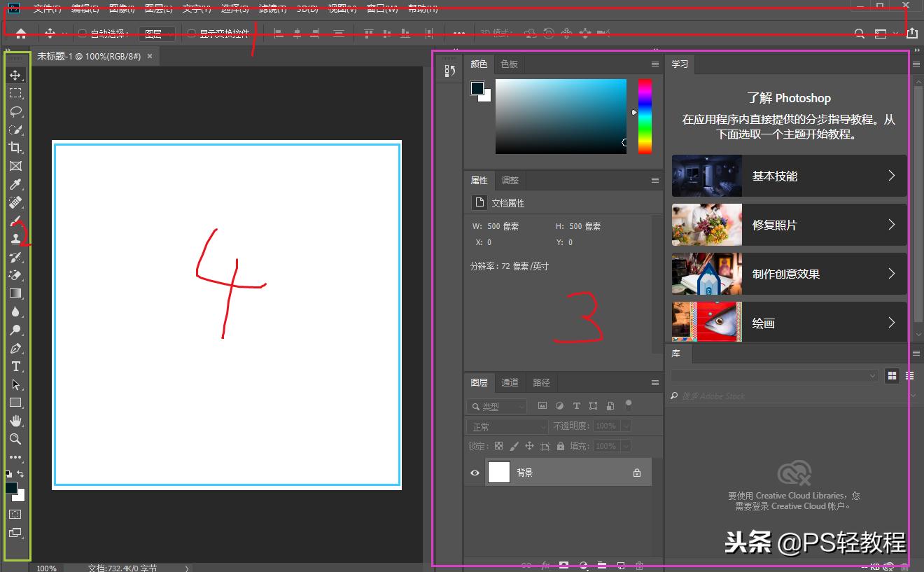Click the Home icon in options bar

pyautogui.click(x=21, y=33)
